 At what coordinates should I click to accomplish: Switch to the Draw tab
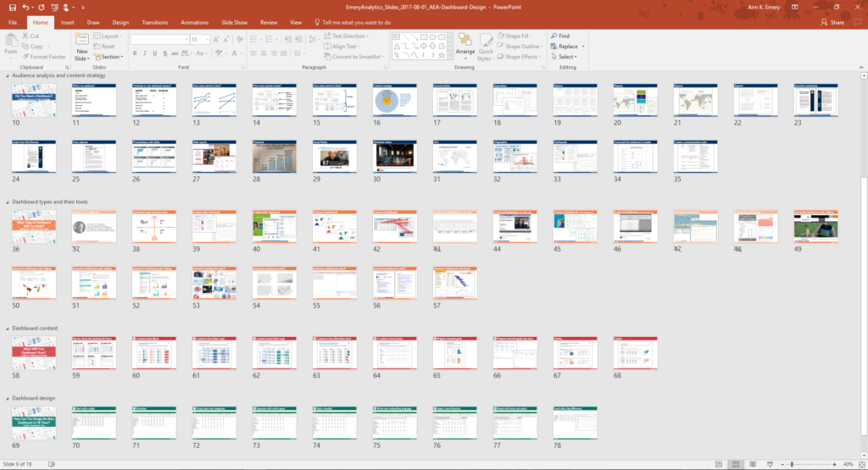(93, 23)
